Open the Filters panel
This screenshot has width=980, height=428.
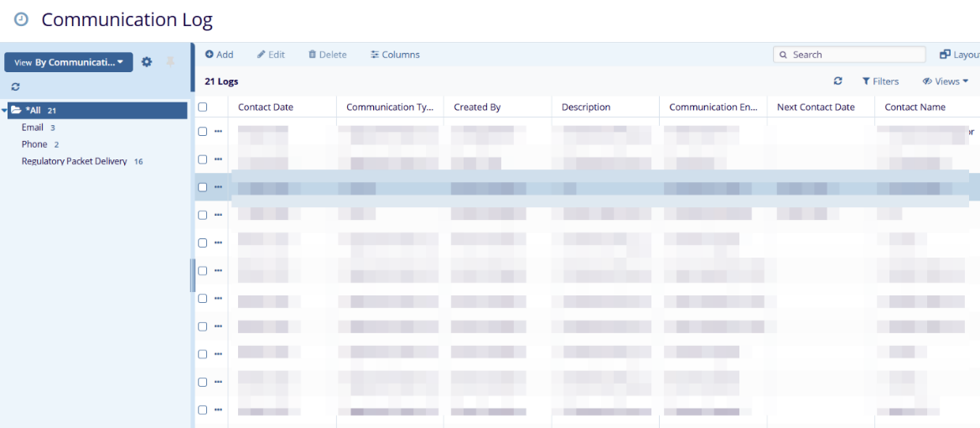click(880, 81)
